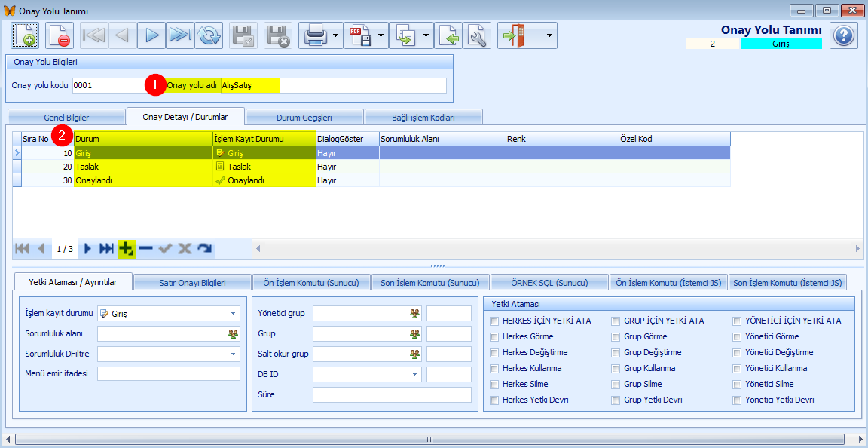Click the bottom horizontal scrollbar
This screenshot has width=868, height=448.
click(x=429, y=439)
